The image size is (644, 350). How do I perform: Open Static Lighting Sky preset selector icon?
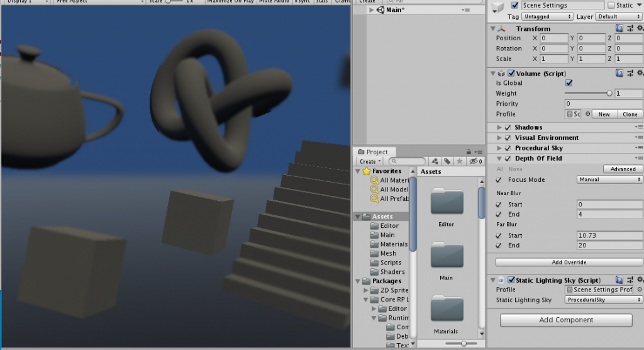coord(630,279)
